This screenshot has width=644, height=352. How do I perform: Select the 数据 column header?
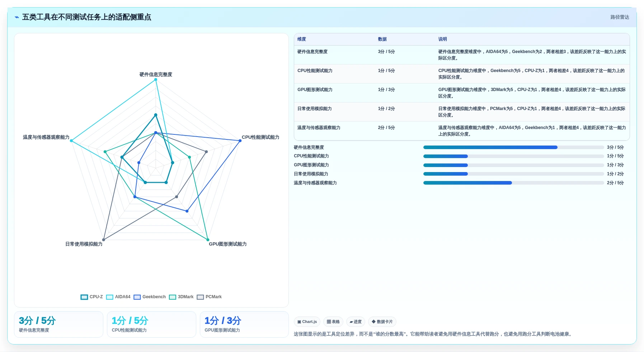tap(382, 39)
